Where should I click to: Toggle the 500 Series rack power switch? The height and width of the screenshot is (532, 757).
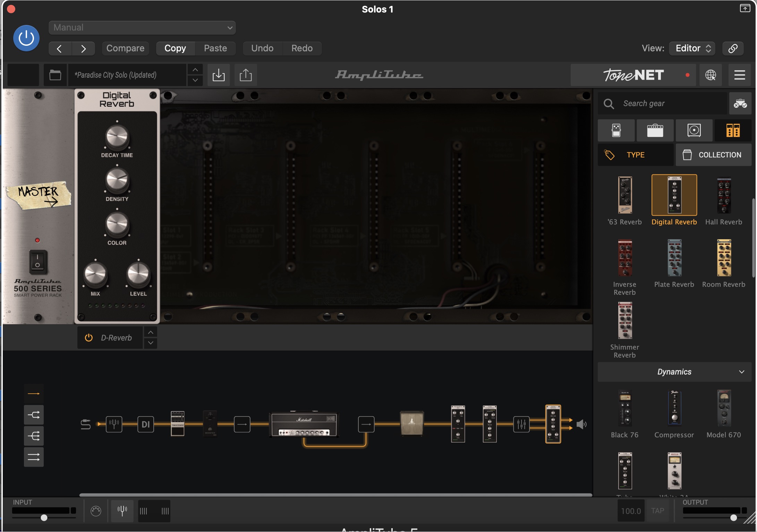coord(37,262)
